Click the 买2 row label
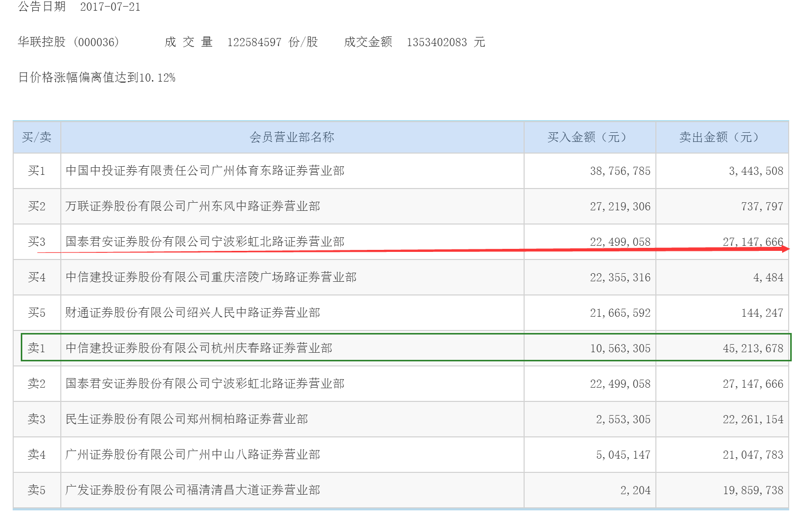 [x=36, y=206]
